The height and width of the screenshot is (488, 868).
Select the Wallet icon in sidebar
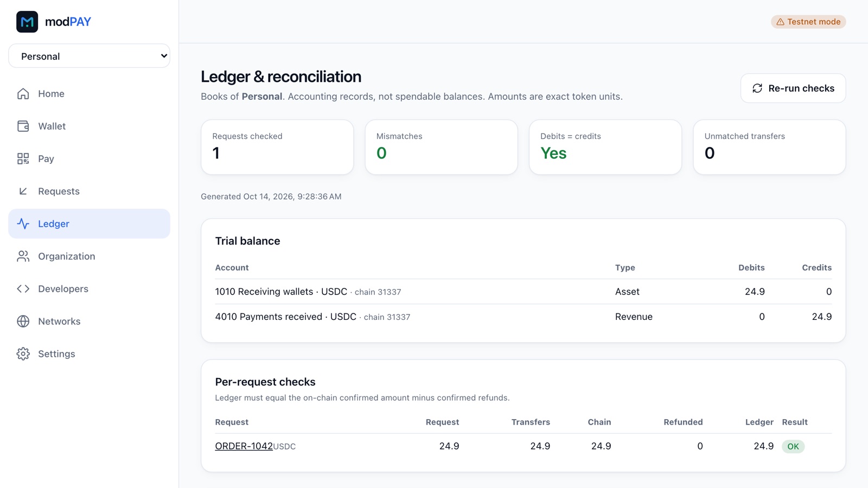point(23,126)
